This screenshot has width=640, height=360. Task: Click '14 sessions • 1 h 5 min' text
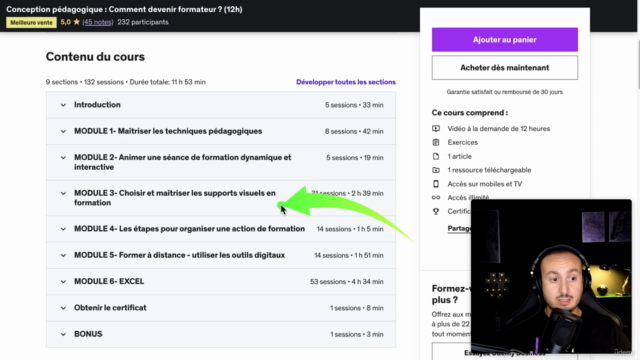[350, 229]
